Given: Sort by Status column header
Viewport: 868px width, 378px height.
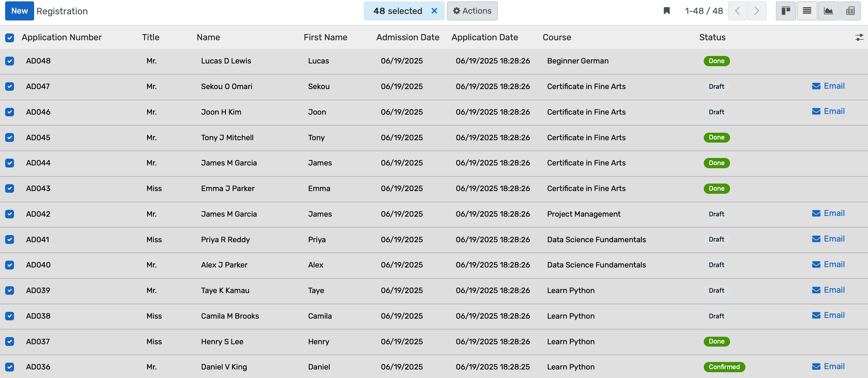Looking at the screenshot, I should click(x=712, y=38).
